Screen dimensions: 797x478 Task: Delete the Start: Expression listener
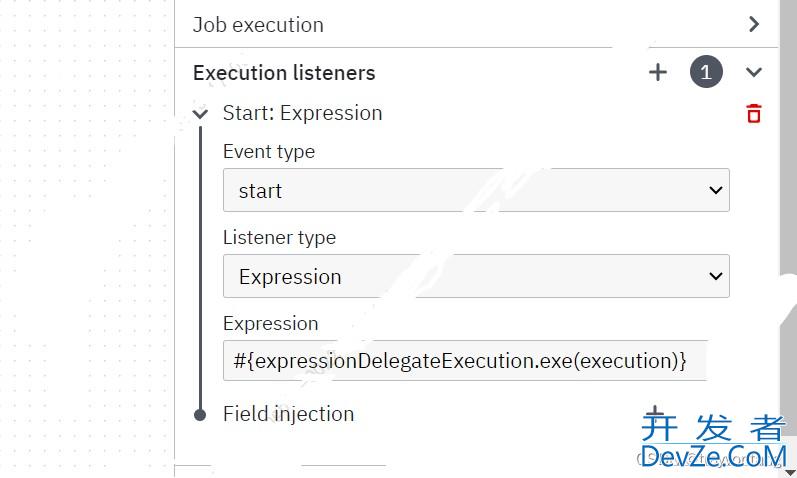pyautogui.click(x=753, y=113)
